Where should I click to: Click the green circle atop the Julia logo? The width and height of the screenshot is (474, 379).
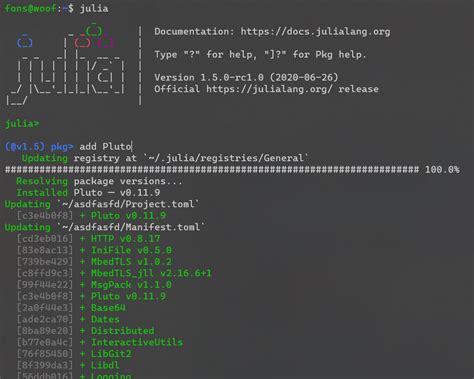[x=94, y=31]
